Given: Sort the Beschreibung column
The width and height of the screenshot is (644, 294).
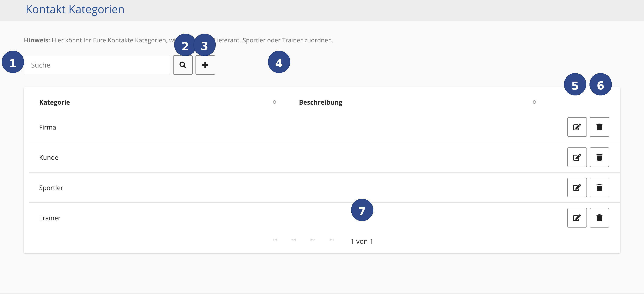Looking at the screenshot, I should click(534, 102).
